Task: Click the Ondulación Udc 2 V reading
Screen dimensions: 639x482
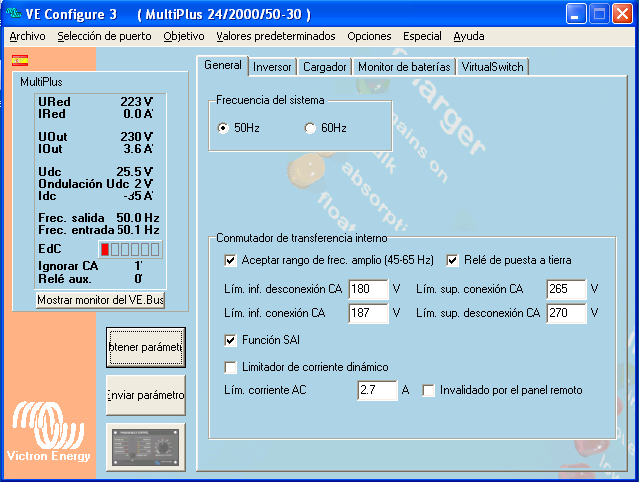Action: pyautogui.click(x=95, y=184)
